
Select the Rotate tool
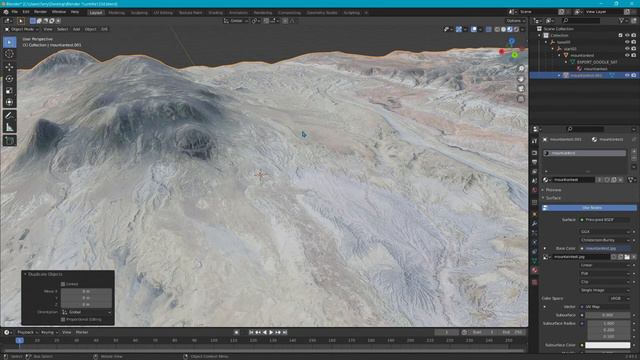(9, 79)
